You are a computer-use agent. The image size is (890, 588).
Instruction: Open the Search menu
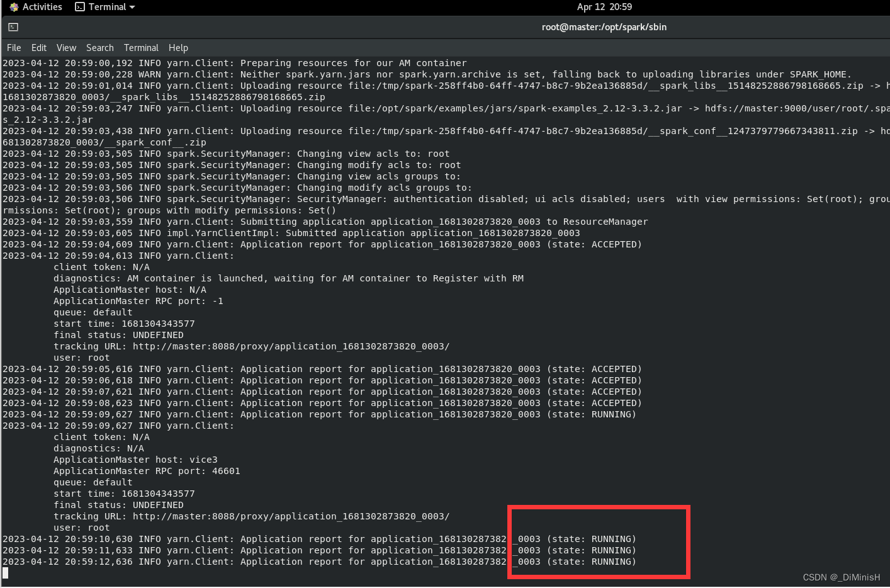[100, 48]
